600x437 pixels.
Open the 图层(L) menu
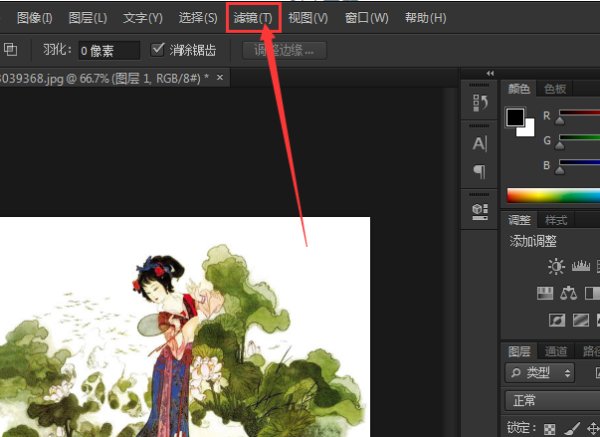tap(88, 18)
